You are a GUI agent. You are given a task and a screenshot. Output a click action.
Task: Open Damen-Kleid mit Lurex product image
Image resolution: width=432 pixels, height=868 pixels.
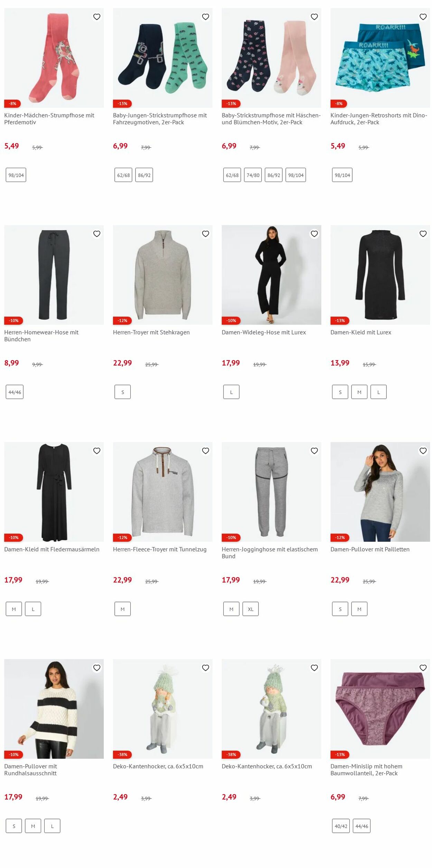coord(380,275)
